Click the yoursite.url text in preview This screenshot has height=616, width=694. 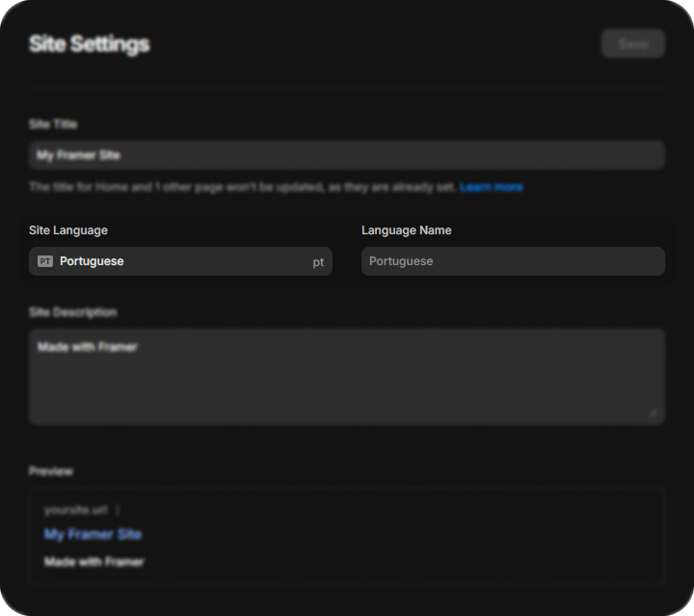76,510
